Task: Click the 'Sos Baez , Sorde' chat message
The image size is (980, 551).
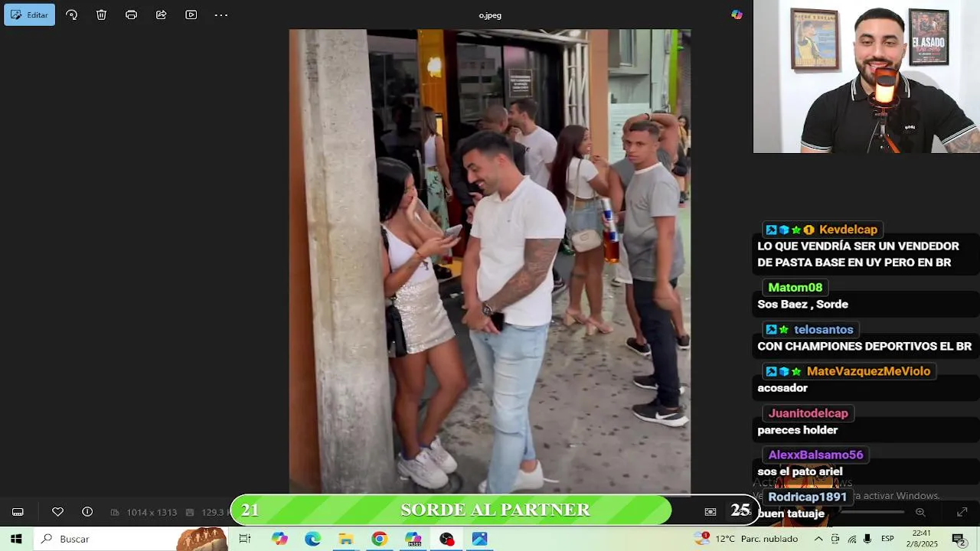Action: click(x=802, y=305)
